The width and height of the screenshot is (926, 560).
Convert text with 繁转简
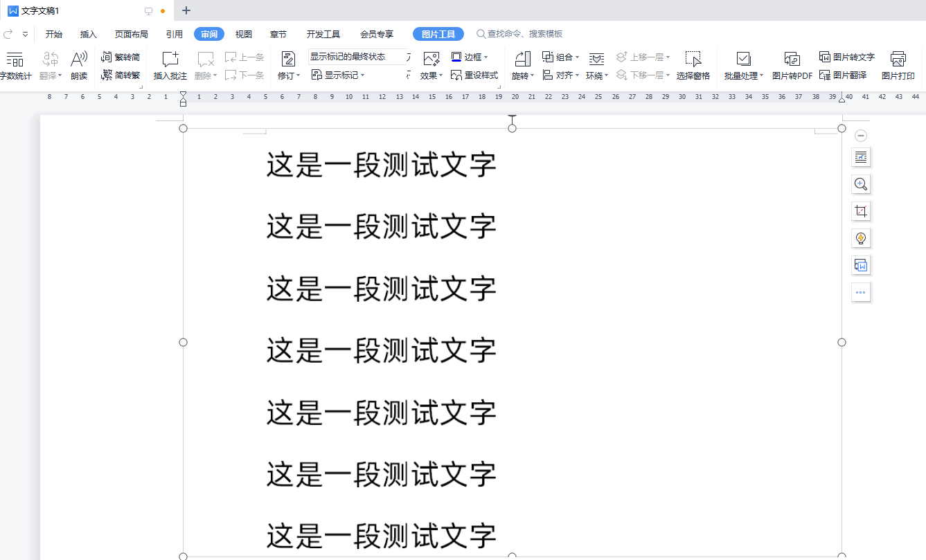point(121,57)
